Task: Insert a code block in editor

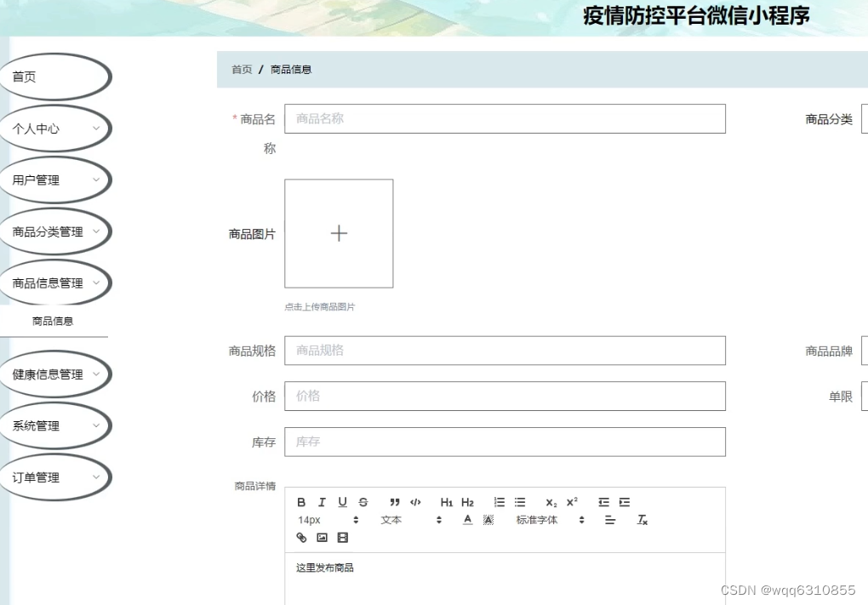Action: pyautogui.click(x=416, y=502)
